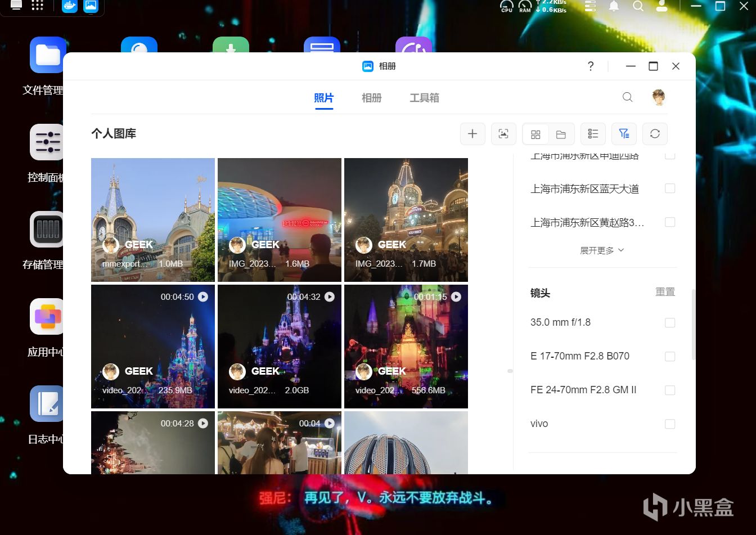Open the user account icon in the system bar
The image size is (756, 535).
pyautogui.click(x=662, y=6)
